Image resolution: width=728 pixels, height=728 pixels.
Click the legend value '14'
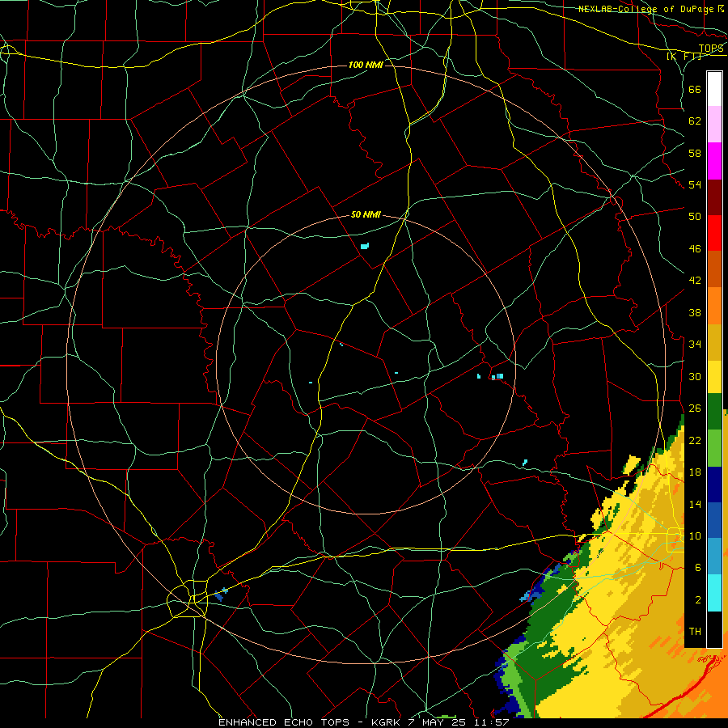tap(695, 504)
